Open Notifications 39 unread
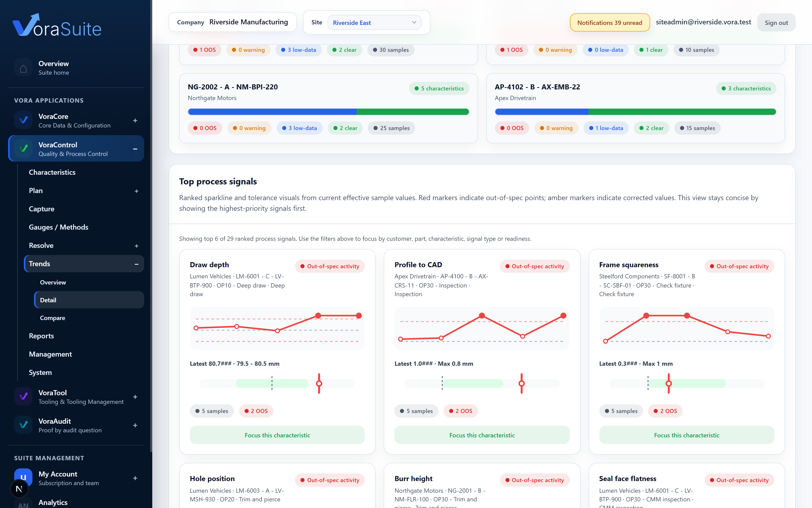This screenshot has width=812, height=508. click(x=610, y=23)
